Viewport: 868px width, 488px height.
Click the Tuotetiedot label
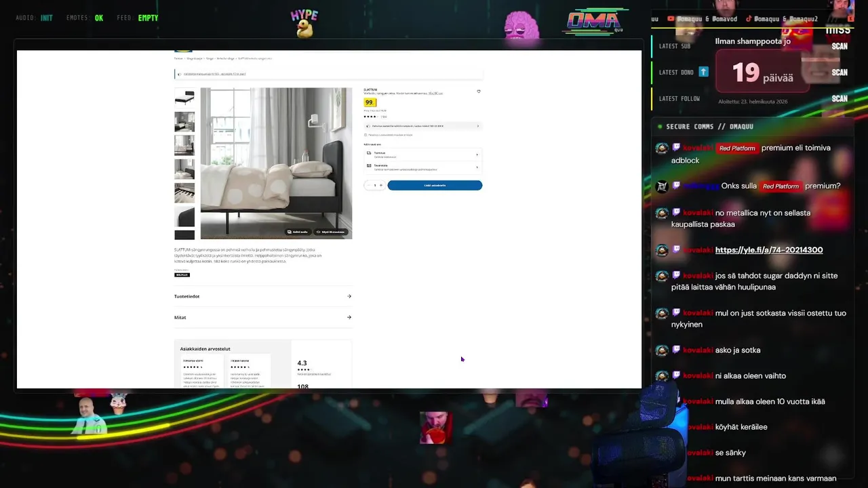[x=186, y=296]
